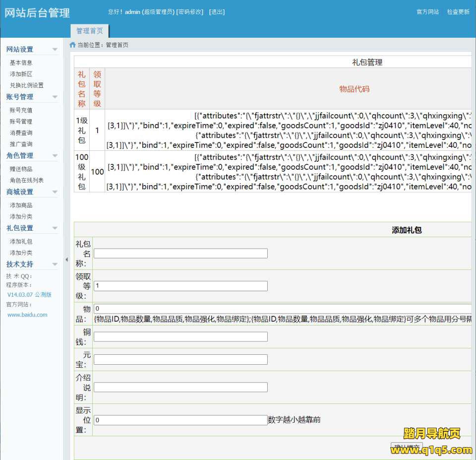476x460 pixels.
Task: Toggle the 角色管理 section arrow
Action: (x=55, y=156)
